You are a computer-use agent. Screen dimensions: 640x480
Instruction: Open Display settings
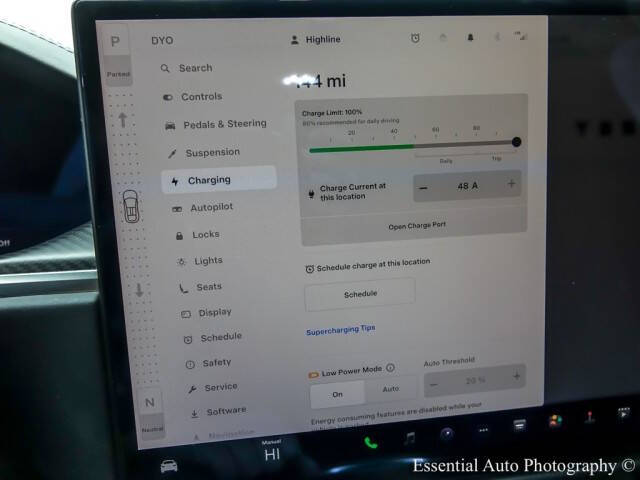tap(206, 313)
